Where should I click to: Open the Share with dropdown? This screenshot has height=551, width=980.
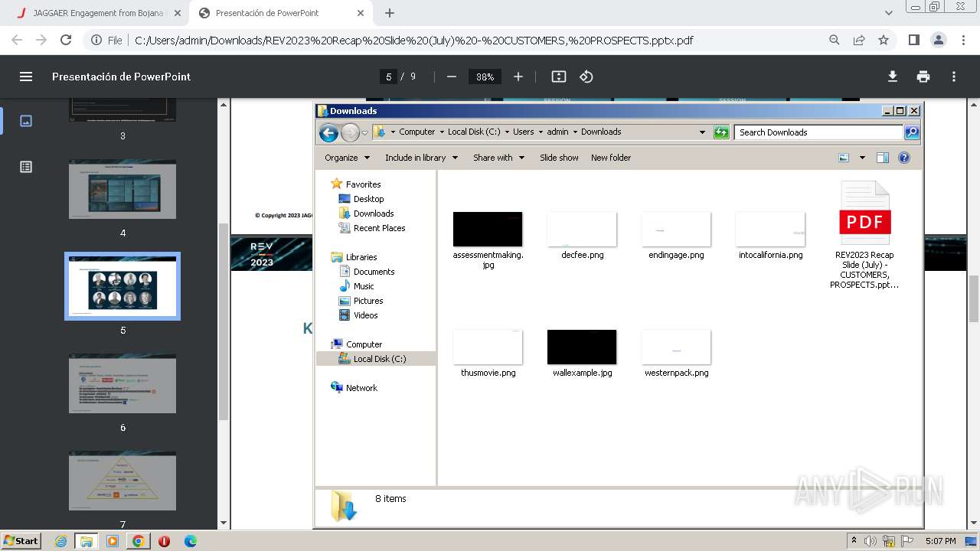498,158
